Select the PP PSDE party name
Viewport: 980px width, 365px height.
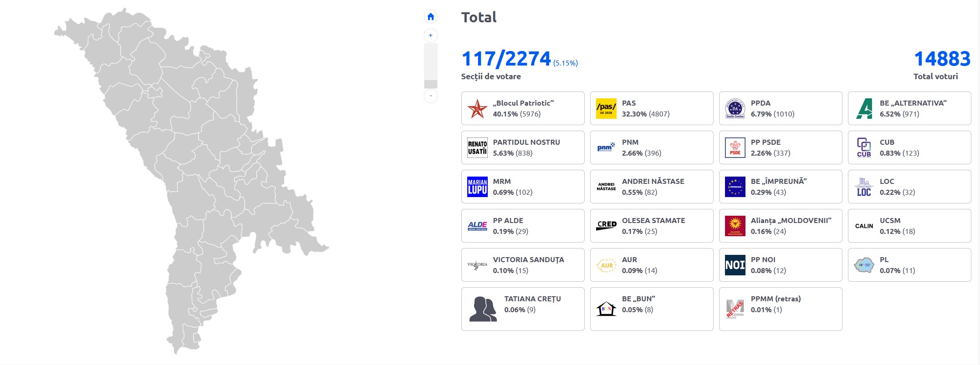click(766, 142)
